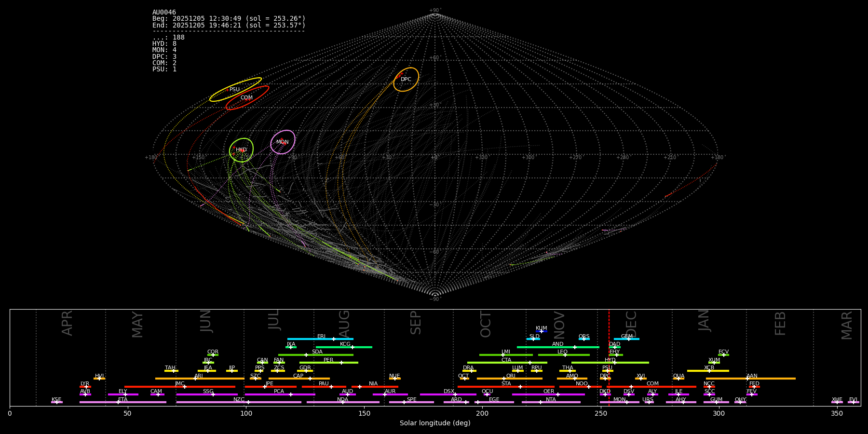This screenshot has height=434, width=868.
Task: Click the HYD label inside the green ellipse
Action: 241,150
